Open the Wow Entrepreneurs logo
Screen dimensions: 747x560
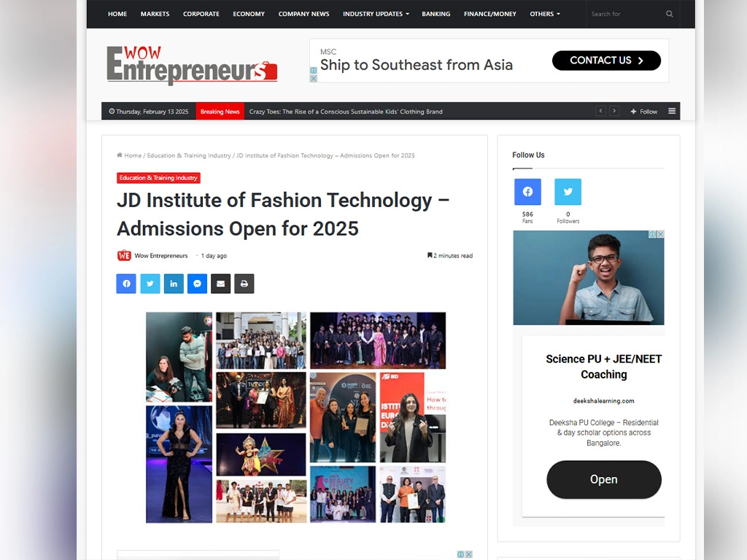(192, 65)
